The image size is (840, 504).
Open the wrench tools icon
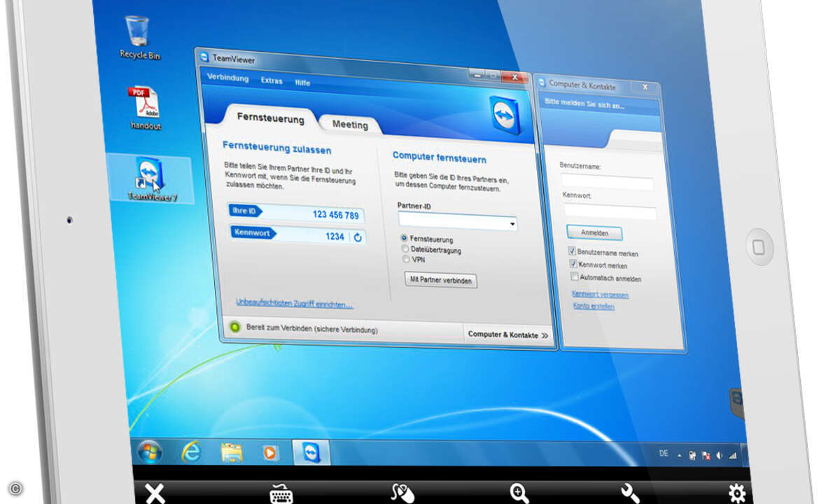click(629, 493)
